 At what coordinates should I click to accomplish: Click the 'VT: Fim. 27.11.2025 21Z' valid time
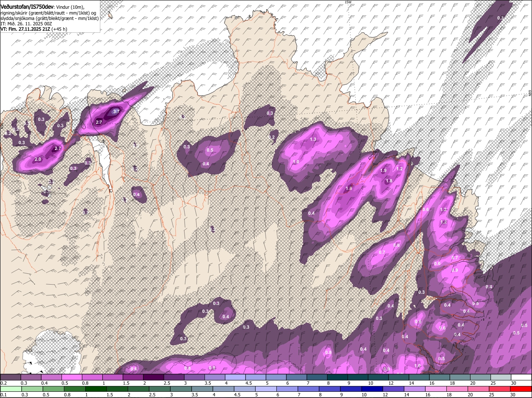pos(25,29)
